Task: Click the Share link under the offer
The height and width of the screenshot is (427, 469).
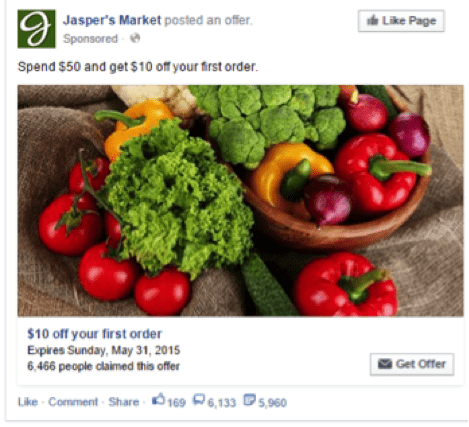Action: coord(124,402)
